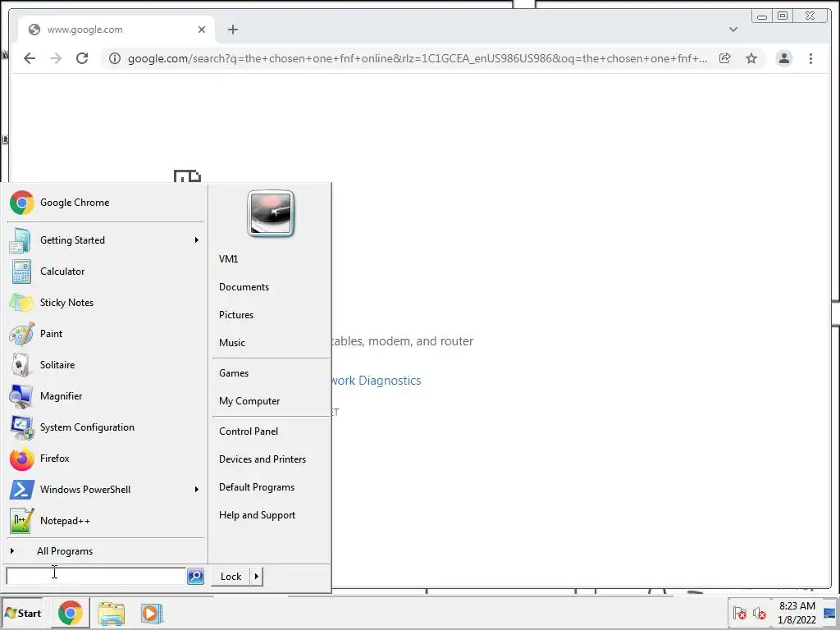
Task: Open My Computer
Action: [x=249, y=401]
